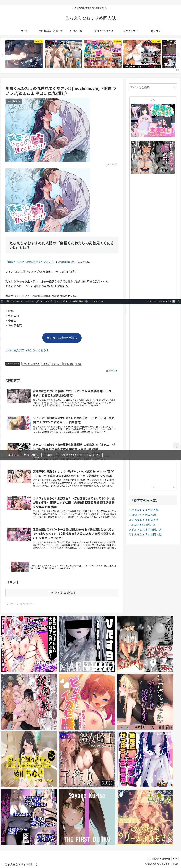The height and width of the screenshot is (868, 181).
Task: Open the エロ同人誌ランキングはこちら！ link
Action: (x=27, y=350)
